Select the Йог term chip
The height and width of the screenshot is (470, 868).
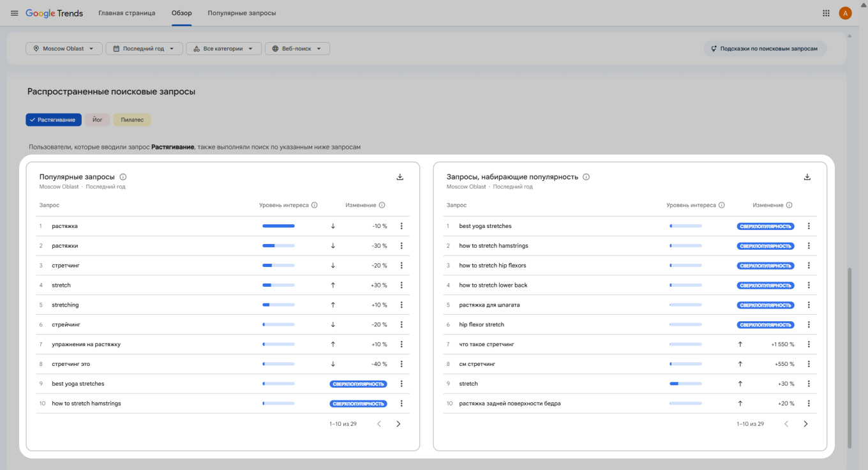pos(98,120)
